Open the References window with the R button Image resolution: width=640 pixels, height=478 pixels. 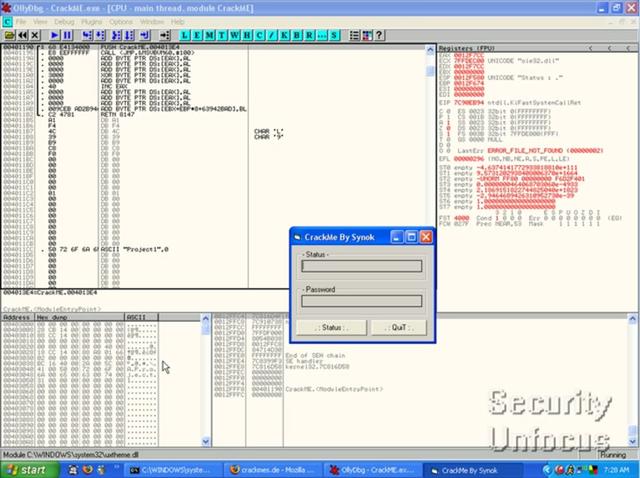coord(309,36)
